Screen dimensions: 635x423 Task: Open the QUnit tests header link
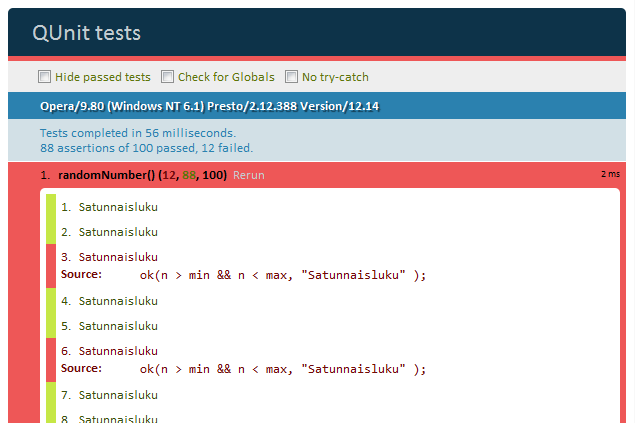(87, 33)
